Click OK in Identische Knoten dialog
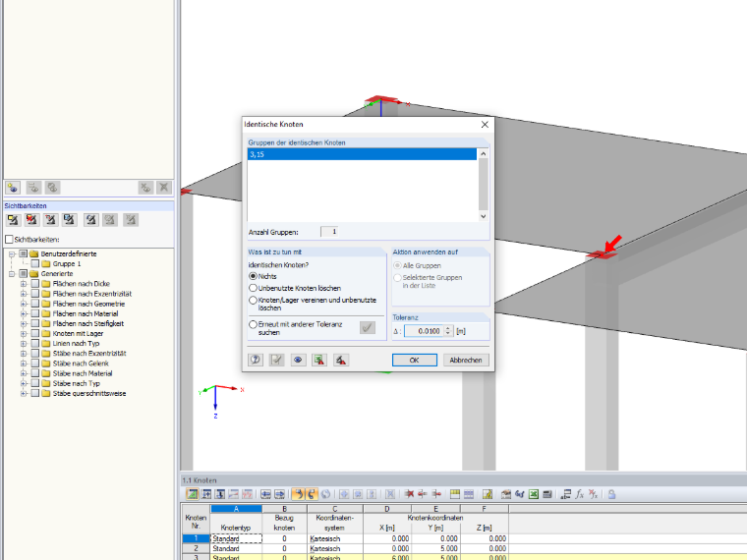The height and width of the screenshot is (560, 747). (x=415, y=360)
